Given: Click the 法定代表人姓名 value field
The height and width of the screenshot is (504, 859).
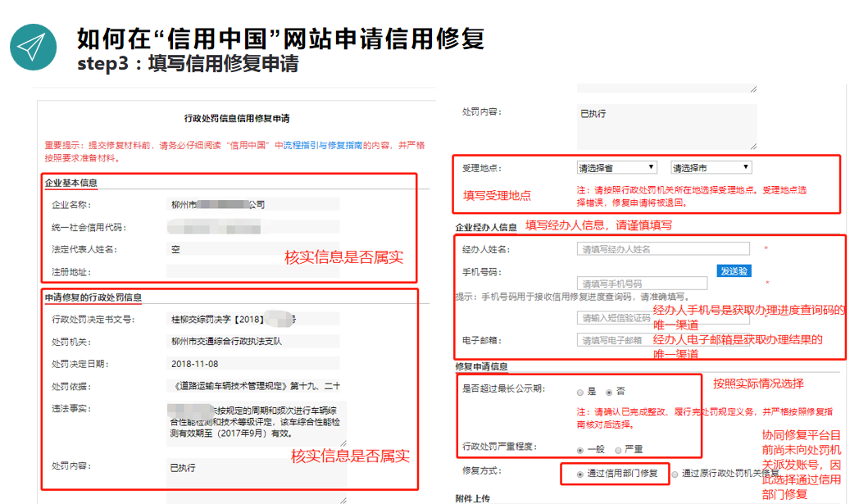Looking at the screenshot, I should point(253,249).
